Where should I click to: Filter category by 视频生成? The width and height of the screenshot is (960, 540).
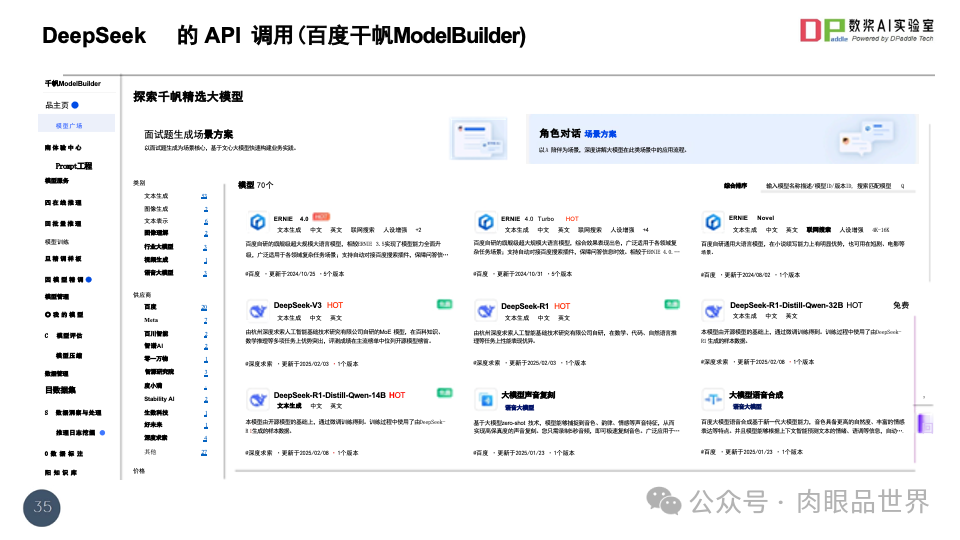[x=156, y=260]
